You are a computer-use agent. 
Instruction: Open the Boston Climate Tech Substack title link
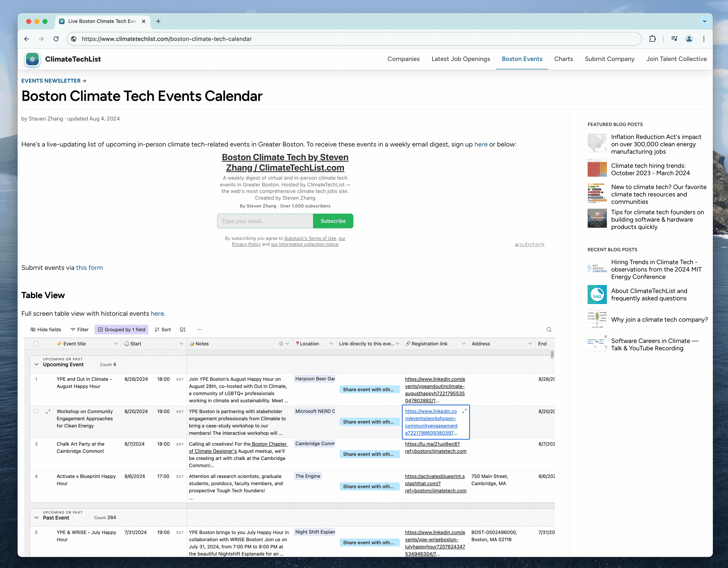pyautogui.click(x=285, y=163)
